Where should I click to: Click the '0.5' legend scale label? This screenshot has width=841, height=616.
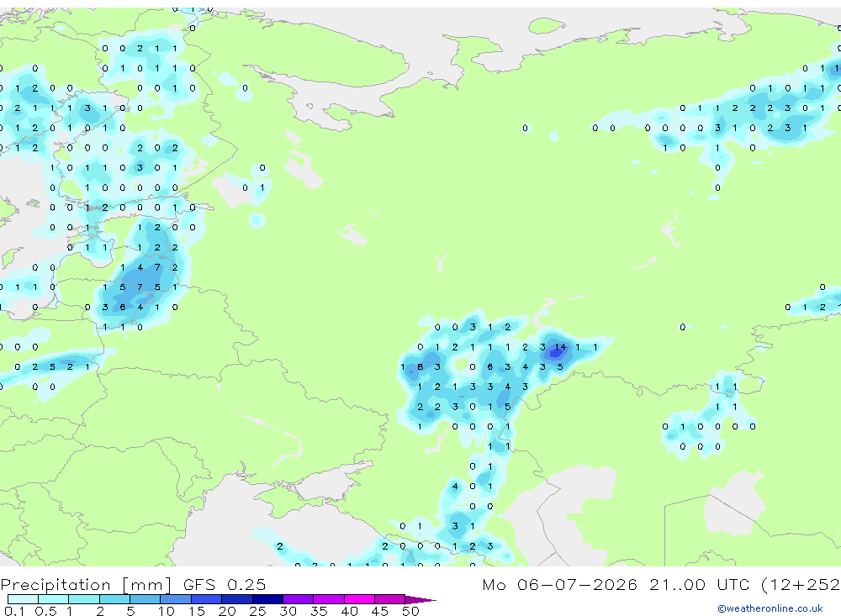pyautogui.click(x=45, y=611)
